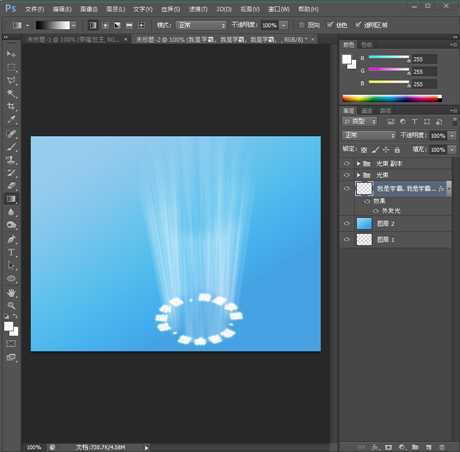Lock image pixels with brush lock icon

[375, 150]
